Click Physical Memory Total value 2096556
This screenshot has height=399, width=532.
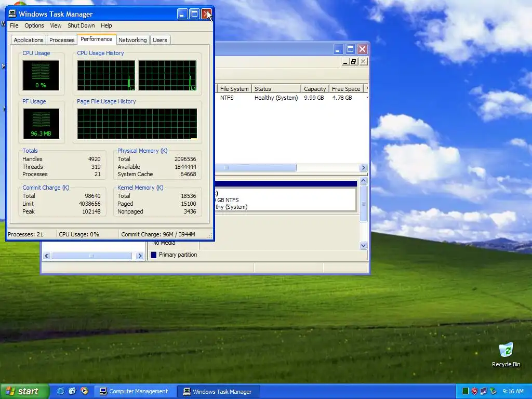tap(185, 159)
